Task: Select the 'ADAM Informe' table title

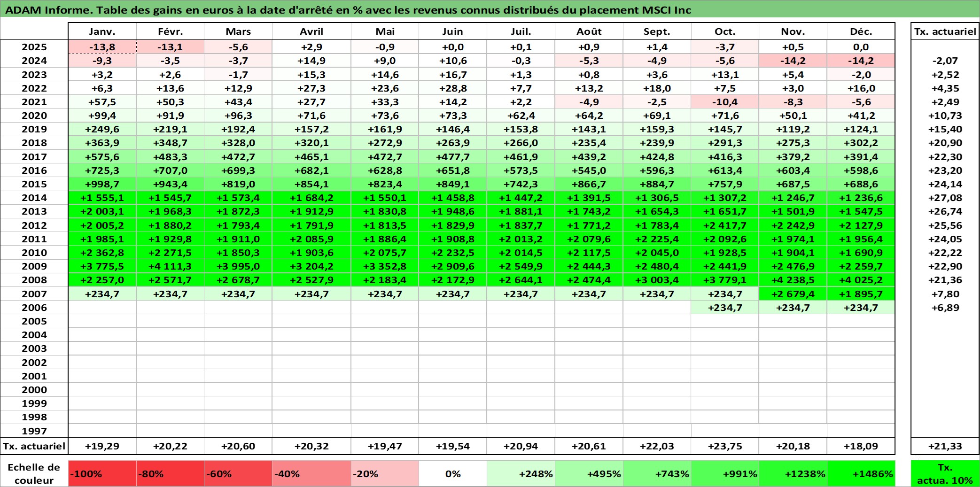Action: click(x=348, y=10)
